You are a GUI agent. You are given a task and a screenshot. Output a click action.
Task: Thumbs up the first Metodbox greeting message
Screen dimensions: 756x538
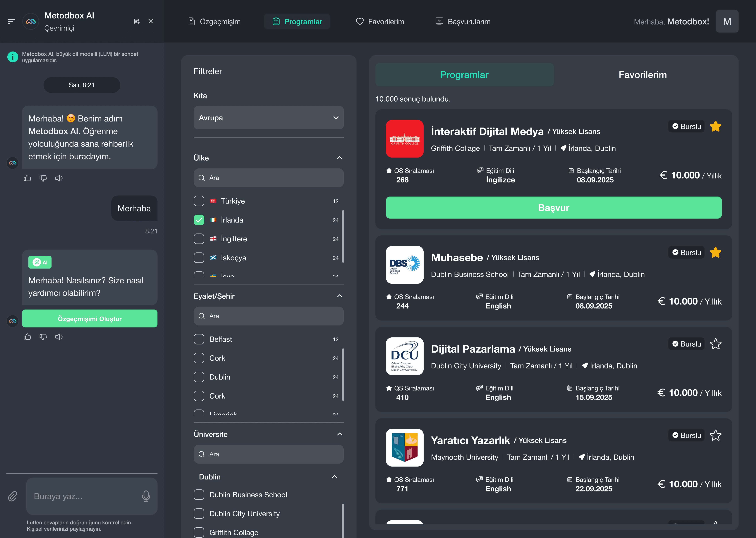[x=28, y=178]
